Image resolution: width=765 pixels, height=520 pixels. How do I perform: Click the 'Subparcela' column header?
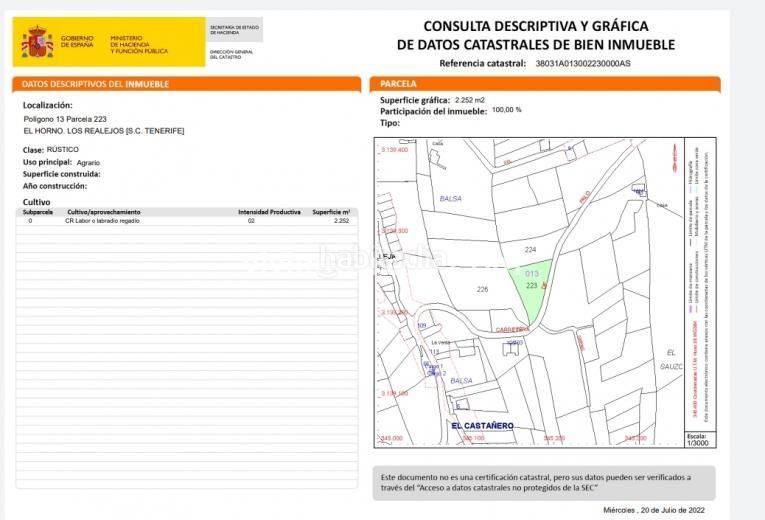(x=38, y=212)
